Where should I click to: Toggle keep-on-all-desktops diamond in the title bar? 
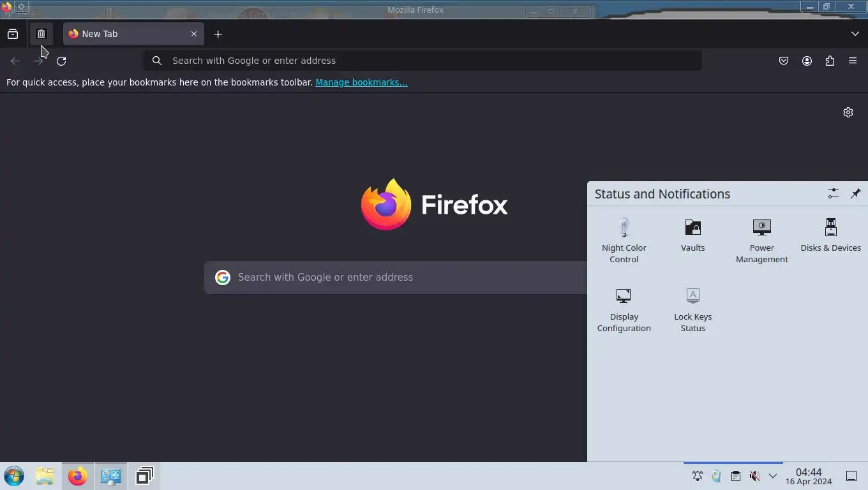click(21, 7)
